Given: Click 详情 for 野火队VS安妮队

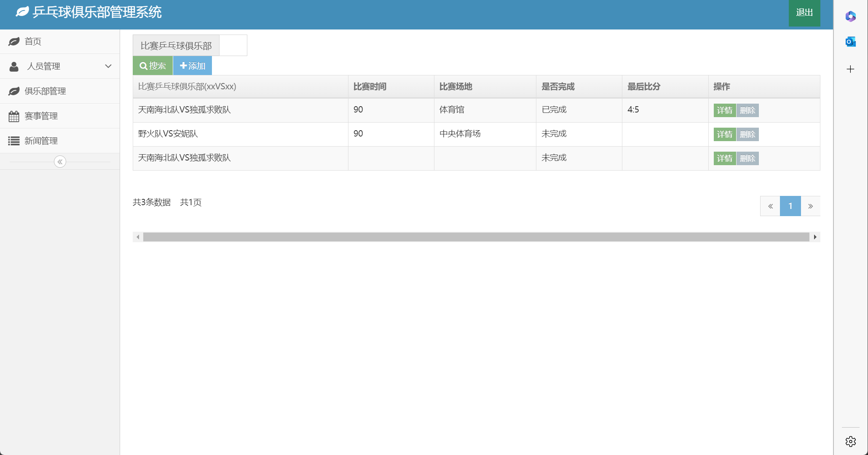Looking at the screenshot, I should (725, 134).
